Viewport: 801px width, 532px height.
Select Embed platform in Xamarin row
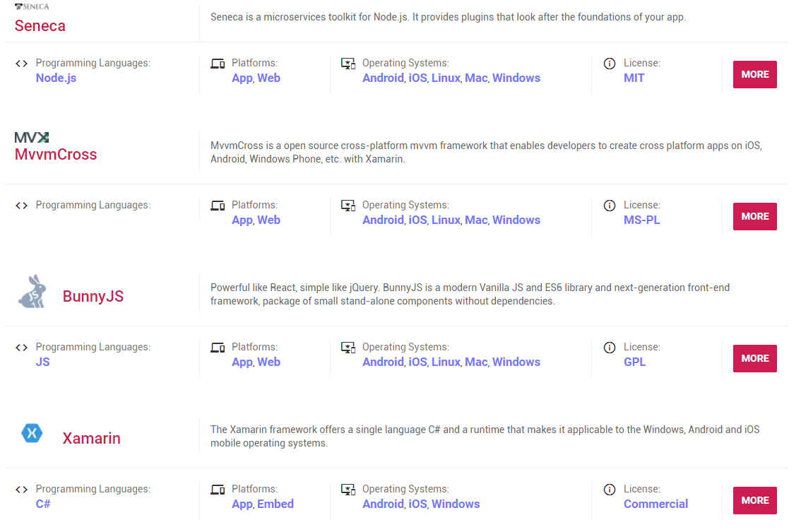[x=275, y=504]
